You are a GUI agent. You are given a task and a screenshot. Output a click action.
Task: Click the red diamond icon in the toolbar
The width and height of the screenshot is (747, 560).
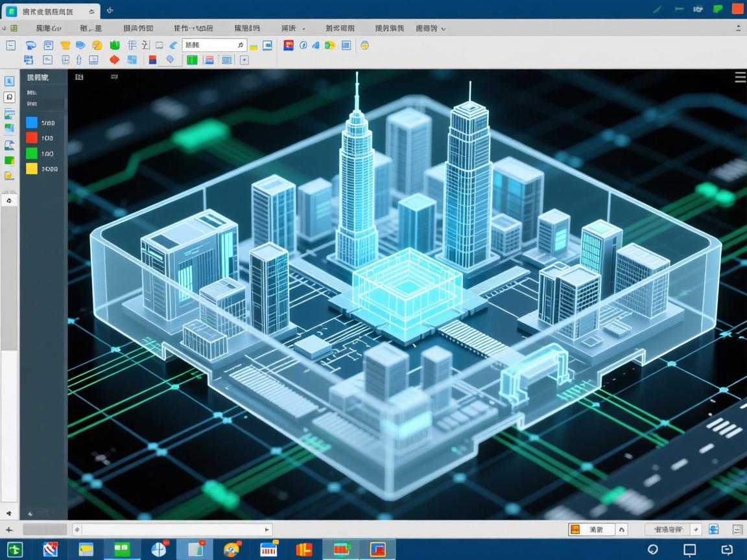tap(115, 60)
